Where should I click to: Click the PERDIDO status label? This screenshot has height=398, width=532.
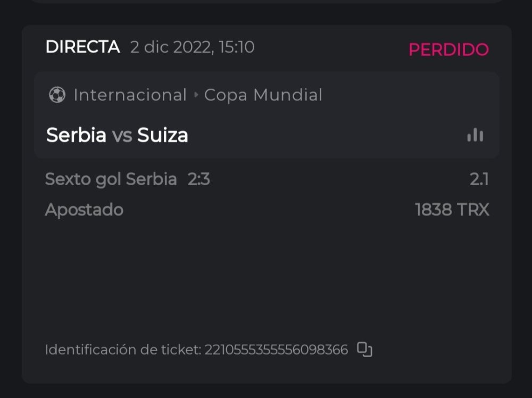(448, 49)
